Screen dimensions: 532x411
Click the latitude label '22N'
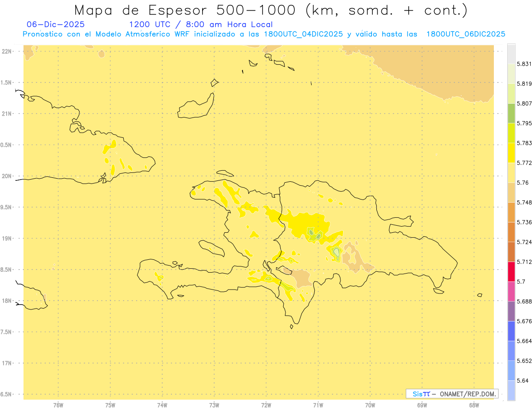(7, 51)
